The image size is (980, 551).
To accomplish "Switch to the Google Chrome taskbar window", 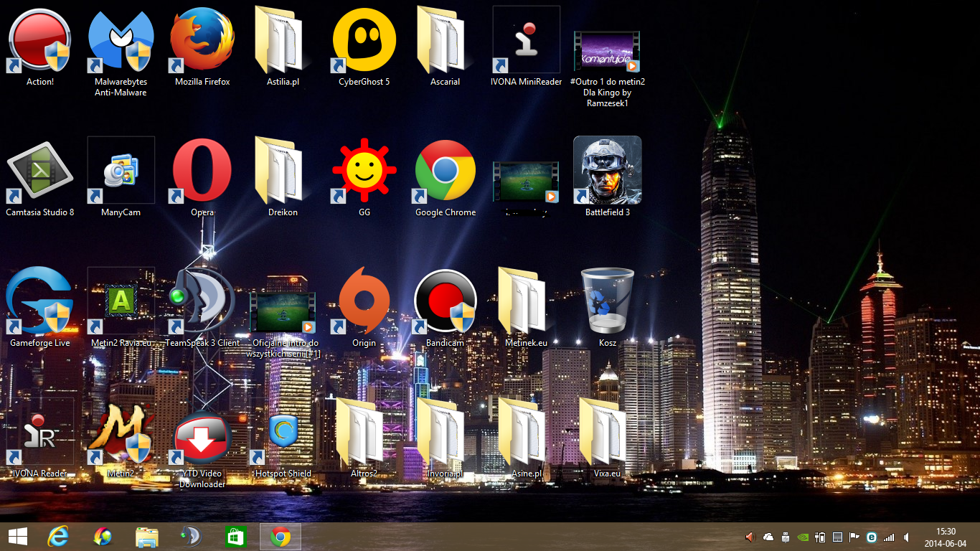I will coord(281,537).
